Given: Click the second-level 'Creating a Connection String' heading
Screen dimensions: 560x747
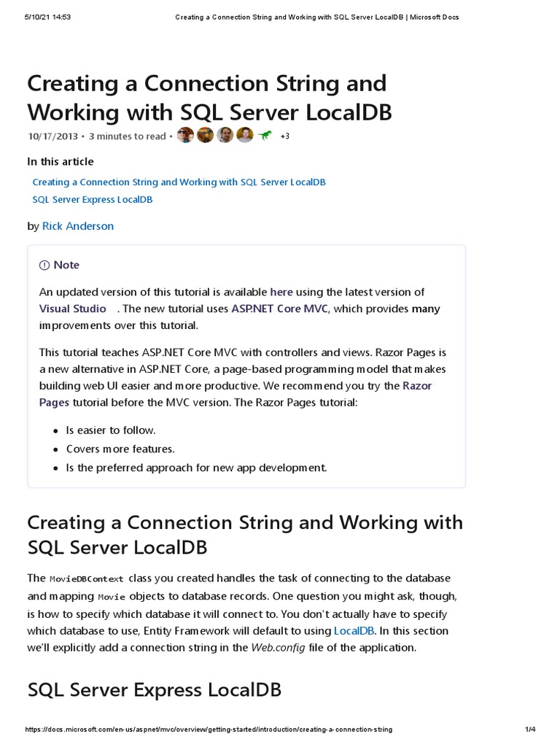Looking at the screenshot, I should pos(245,535).
